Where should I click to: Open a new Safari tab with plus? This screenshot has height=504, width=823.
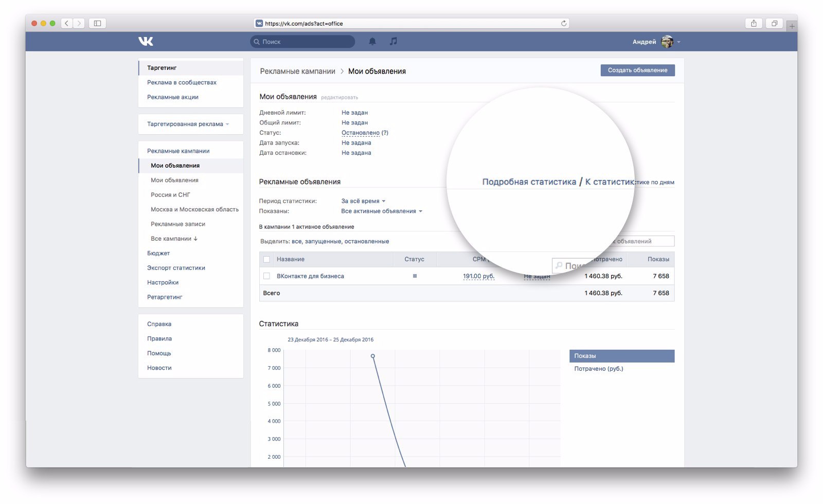(792, 26)
